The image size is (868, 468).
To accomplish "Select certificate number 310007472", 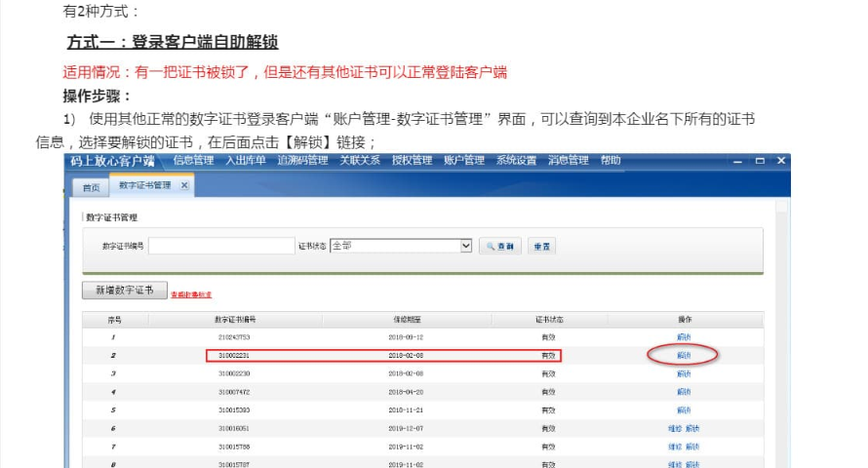I will coord(234,392).
